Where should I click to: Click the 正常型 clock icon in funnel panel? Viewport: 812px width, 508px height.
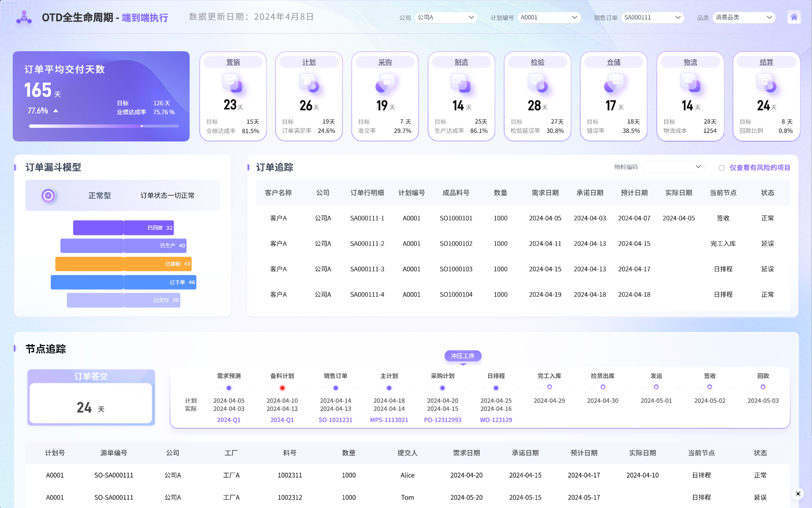pos(48,196)
